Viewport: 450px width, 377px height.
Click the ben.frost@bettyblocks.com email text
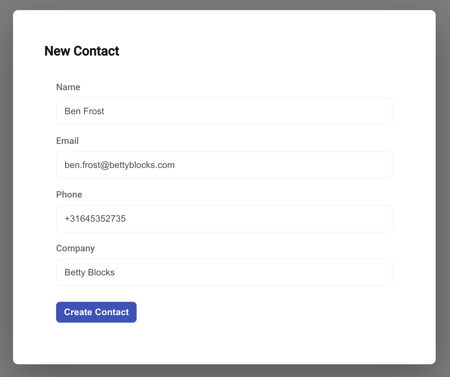(119, 165)
